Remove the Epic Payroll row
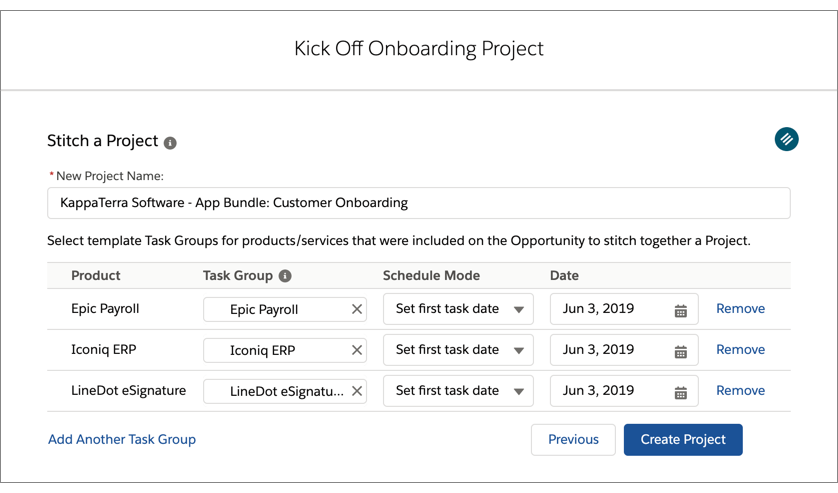 click(740, 309)
